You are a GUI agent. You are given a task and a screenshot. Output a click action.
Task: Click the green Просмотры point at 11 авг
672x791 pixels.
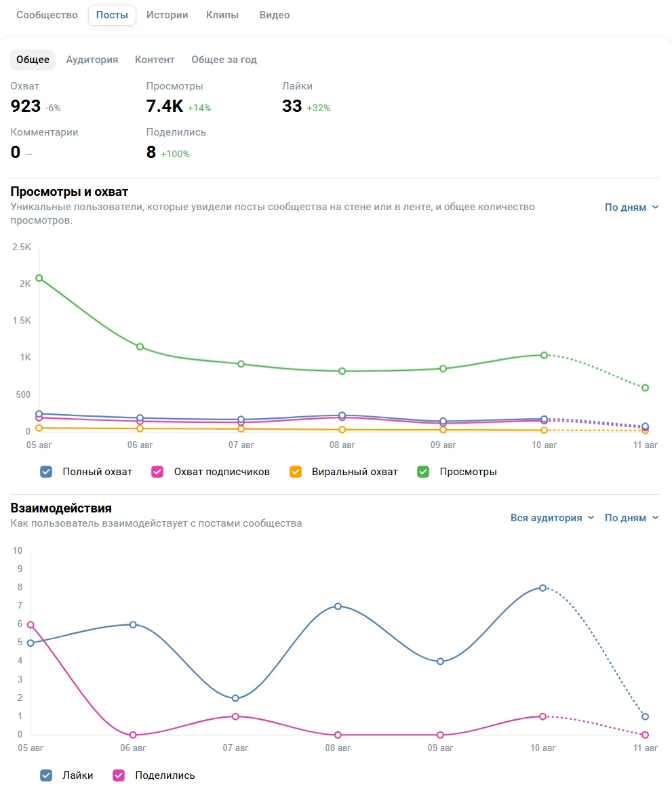[645, 388]
